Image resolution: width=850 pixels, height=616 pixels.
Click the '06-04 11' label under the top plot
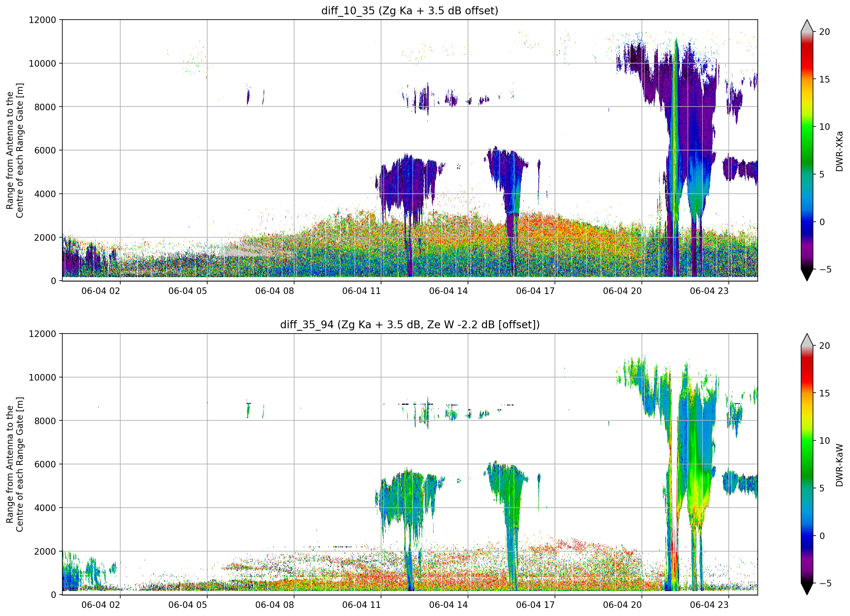tap(362, 291)
